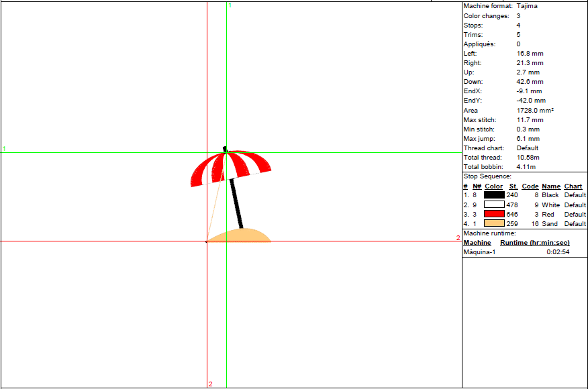This screenshot has width=588, height=389.
Task: Click the red and white umbrella canopy
Action: (x=231, y=166)
